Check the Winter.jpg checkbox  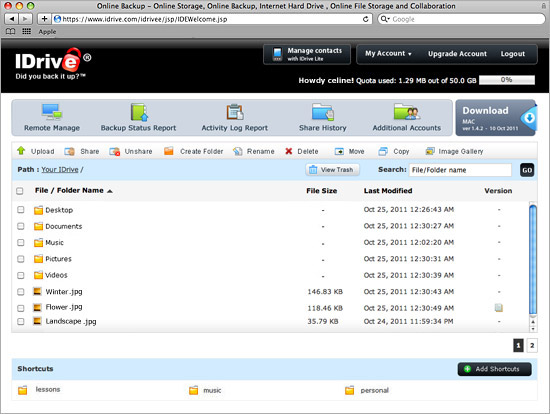tap(21, 292)
